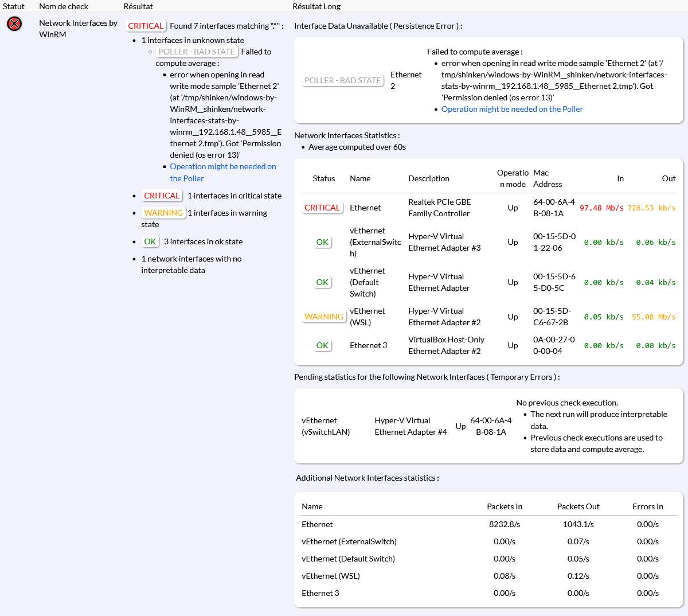Image resolution: width=688 pixels, height=616 pixels.
Task: Click the CRITICAL badge for interfaces in critical state
Action: (162, 196)
